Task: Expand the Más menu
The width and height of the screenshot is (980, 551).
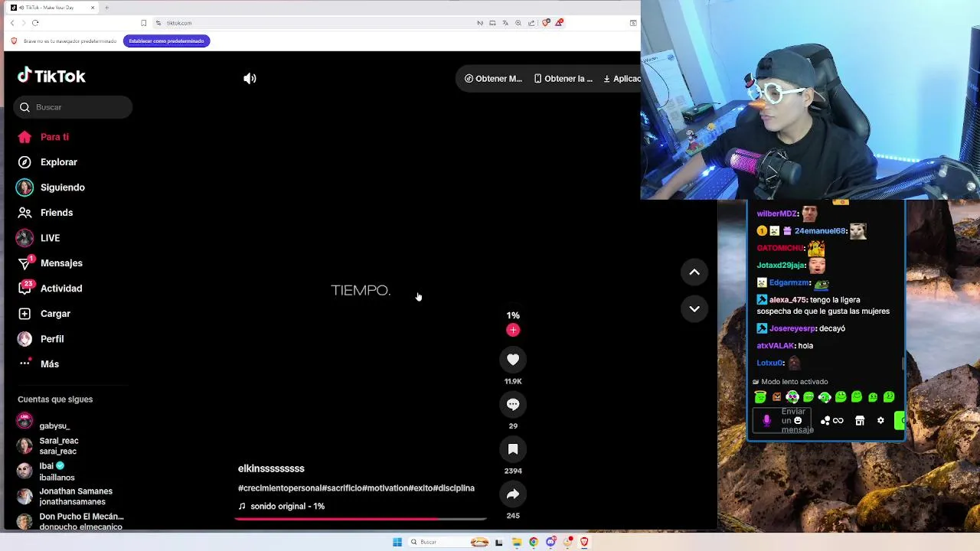Action: pyautogui.click(x=38, y=364)
